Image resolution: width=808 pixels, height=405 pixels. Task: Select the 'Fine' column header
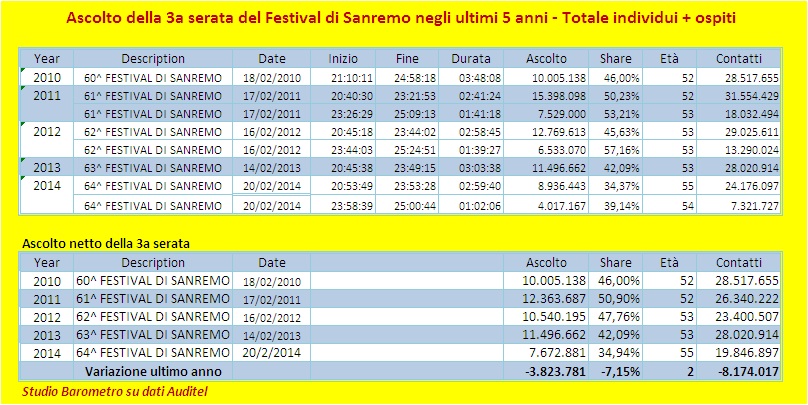(x=407, y=59)
